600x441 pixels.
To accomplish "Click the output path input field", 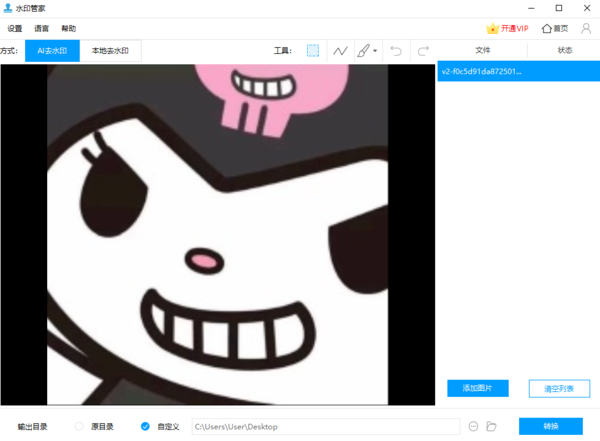I will click(326, 426).
